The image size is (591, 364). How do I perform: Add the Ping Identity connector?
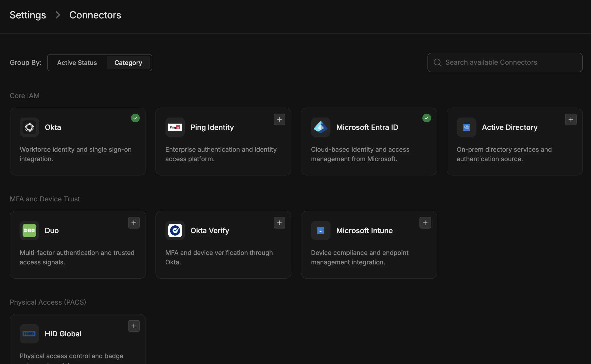coord(279,119)
